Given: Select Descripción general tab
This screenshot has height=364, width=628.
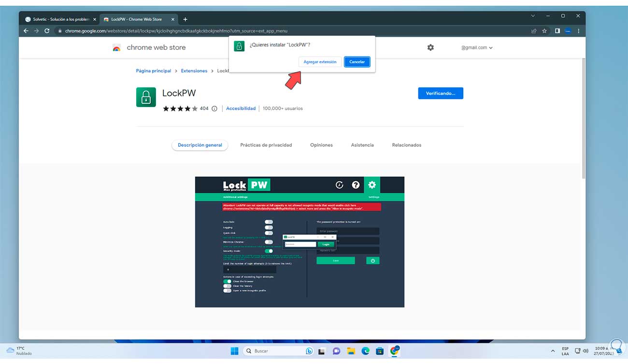Looking at the screenshot, I should 200,145.
